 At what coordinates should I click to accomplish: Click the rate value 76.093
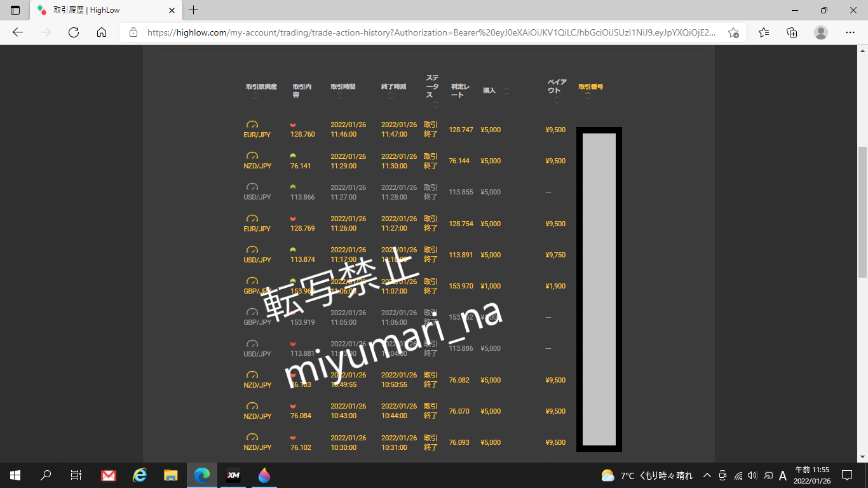click(x=459, y=442)
